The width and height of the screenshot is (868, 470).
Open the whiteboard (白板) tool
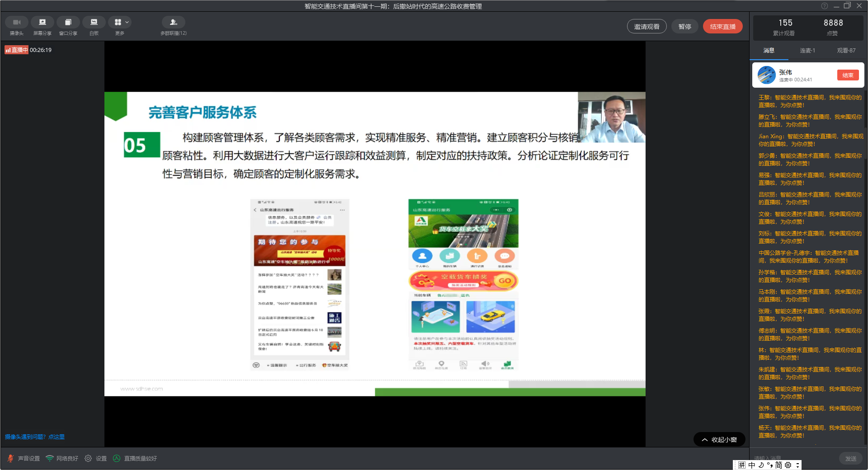point(94,23)
